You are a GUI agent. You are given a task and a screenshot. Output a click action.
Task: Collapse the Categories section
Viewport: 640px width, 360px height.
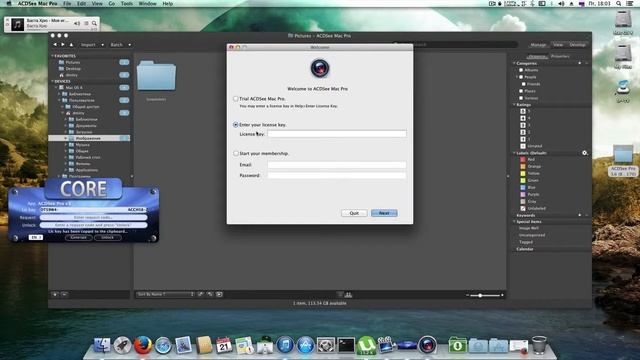(514, 63)
